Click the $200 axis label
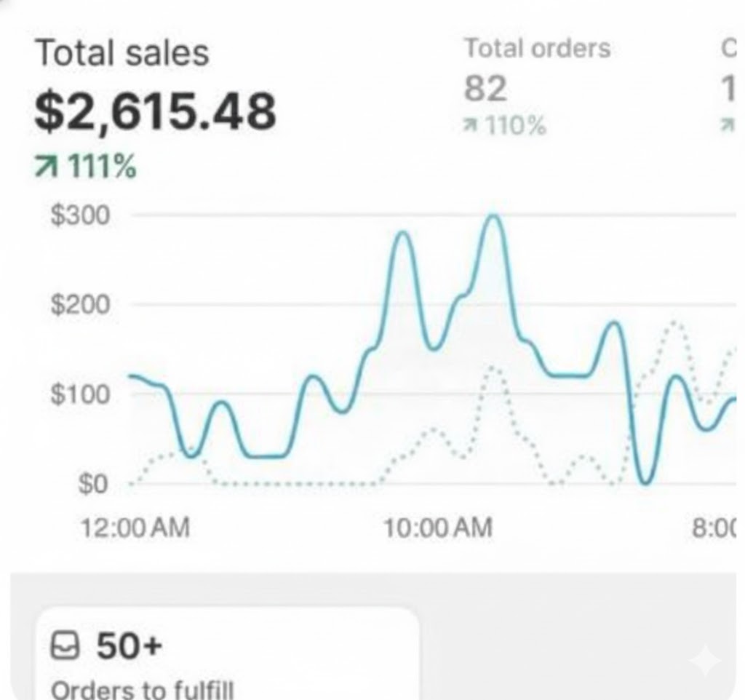The height and width of the screenshot is (700, 745). (x=79, y=305)
